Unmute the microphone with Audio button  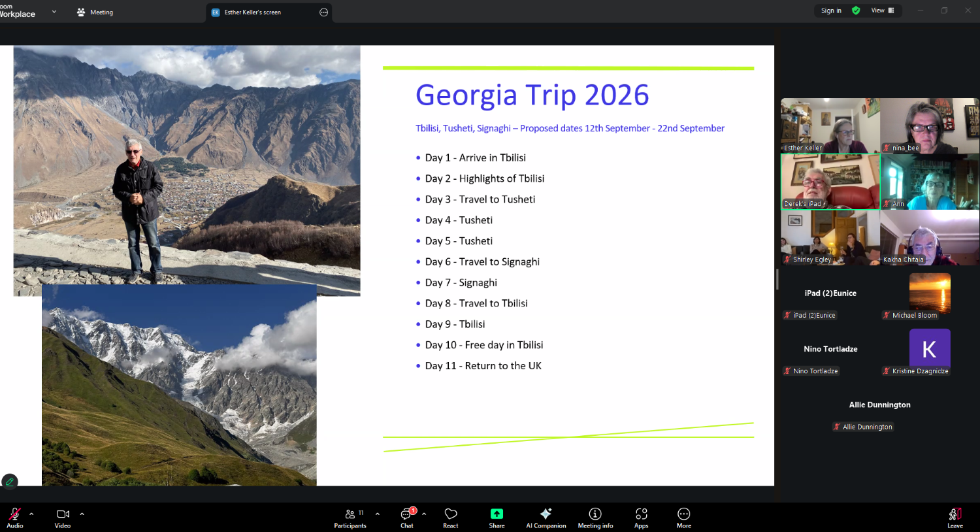pos(14,518)
